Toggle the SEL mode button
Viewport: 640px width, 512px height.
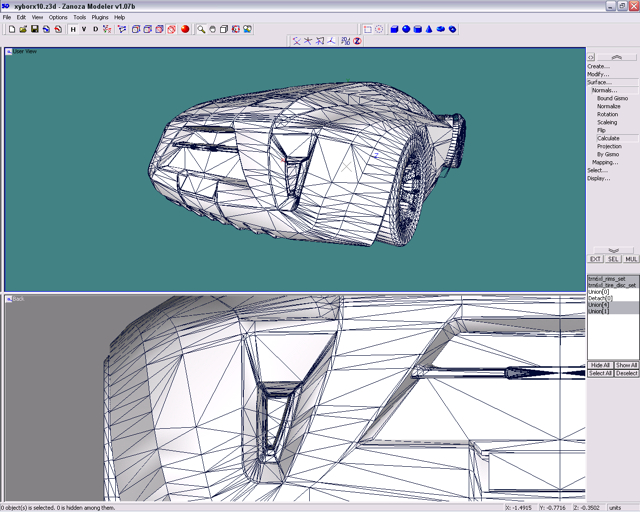click(614, 259)
